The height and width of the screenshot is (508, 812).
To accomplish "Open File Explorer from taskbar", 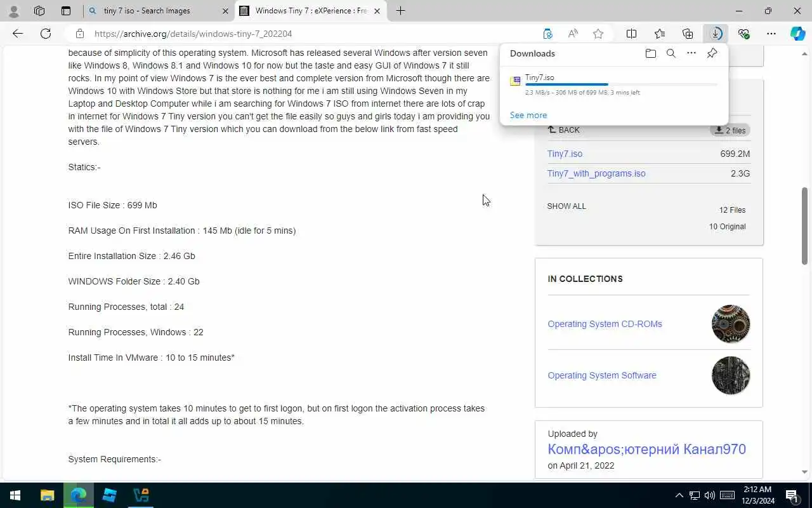I will 47,495.
